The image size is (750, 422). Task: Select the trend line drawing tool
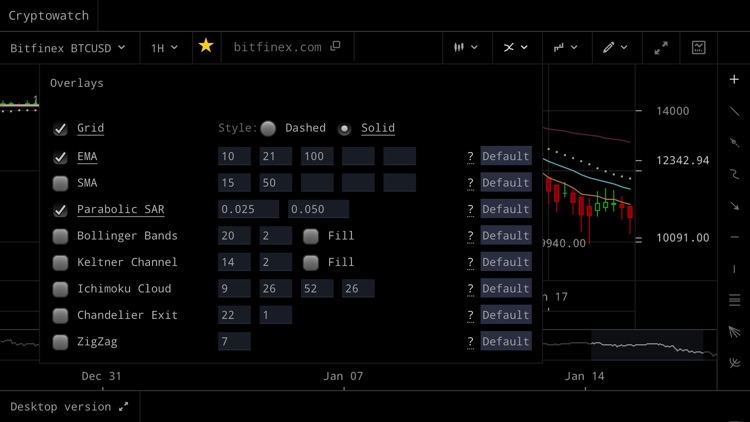click(734, 111)
